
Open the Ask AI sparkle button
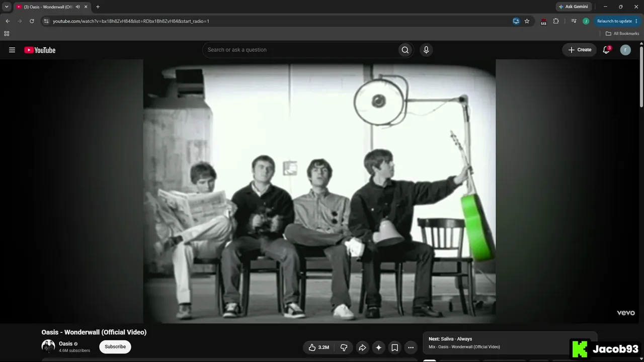click(x=378, y=347)
